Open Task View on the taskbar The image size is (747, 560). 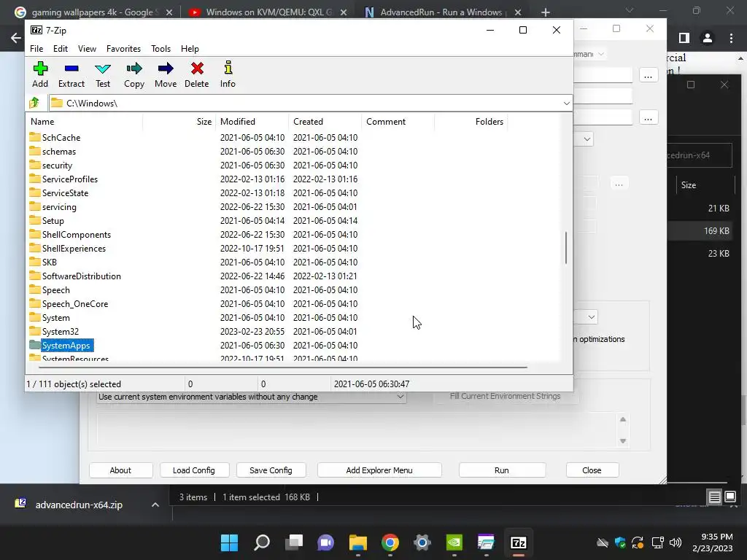coord(294,542)
